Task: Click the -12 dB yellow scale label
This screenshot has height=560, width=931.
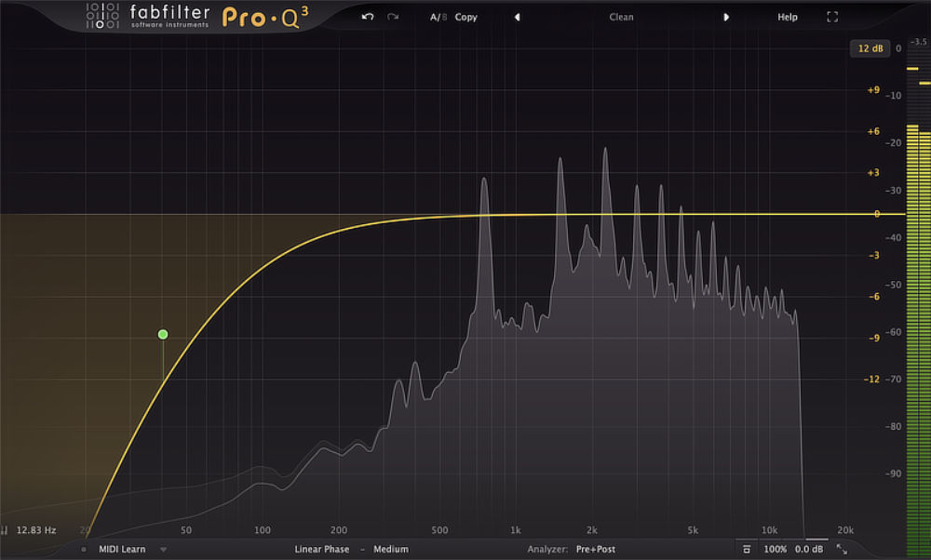Action: [871, 379]
